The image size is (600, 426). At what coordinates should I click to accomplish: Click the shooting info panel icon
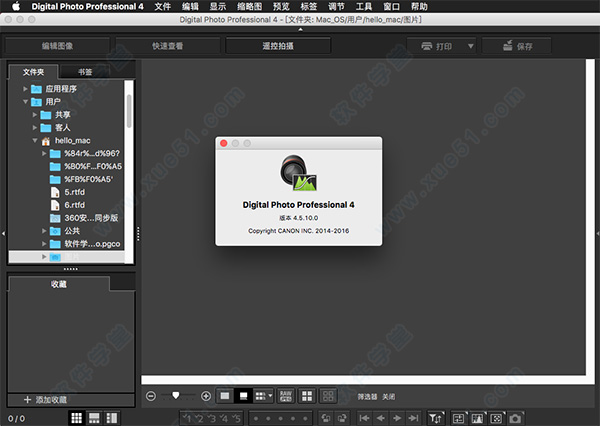tap(459, 418)
